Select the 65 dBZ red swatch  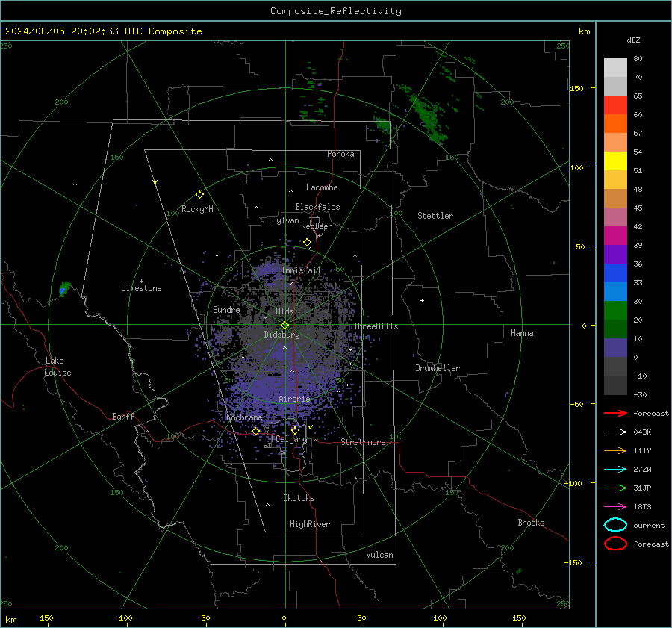coord(615,105)
